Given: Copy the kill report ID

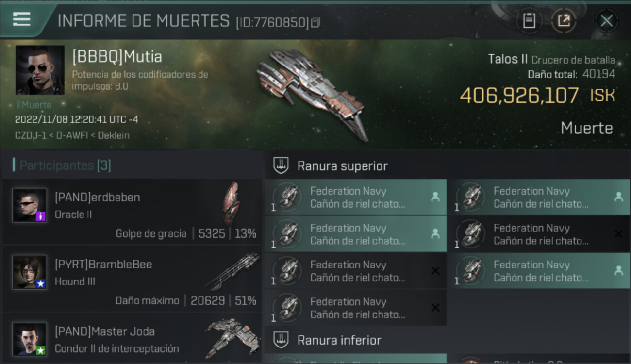Looking at the screenshot, I should (315, 22).
